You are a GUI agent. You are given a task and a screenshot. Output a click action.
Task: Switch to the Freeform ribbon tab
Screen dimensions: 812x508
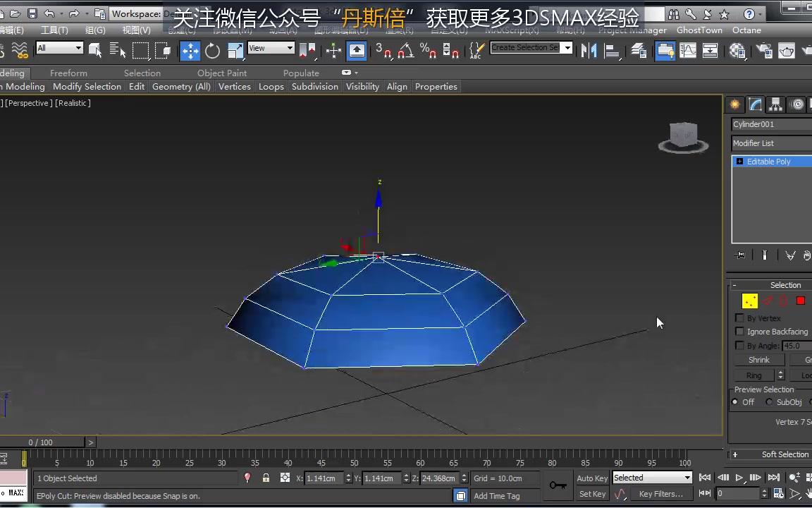(68, 73)
